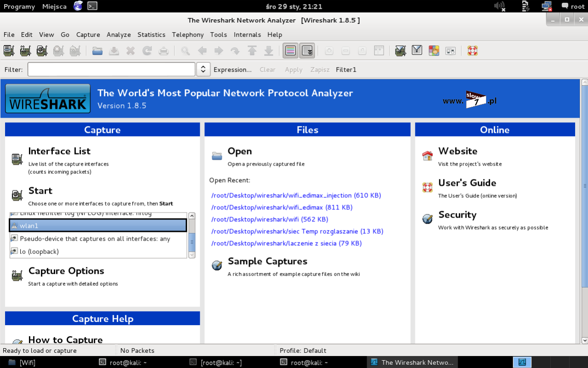The height and width of the screenshot is (368, 588).
Task: Click the Open capture file folder icon
Action: click(97, 51)
